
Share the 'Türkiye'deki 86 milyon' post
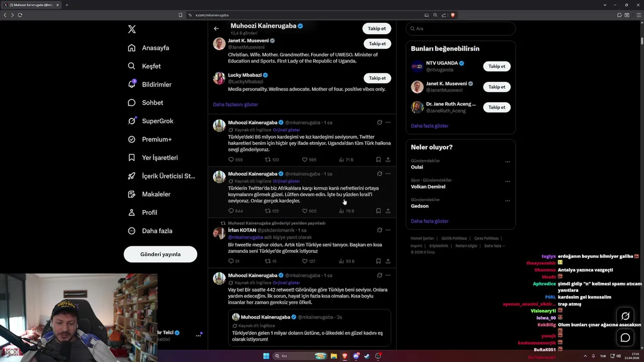click(x=388, y=160)
